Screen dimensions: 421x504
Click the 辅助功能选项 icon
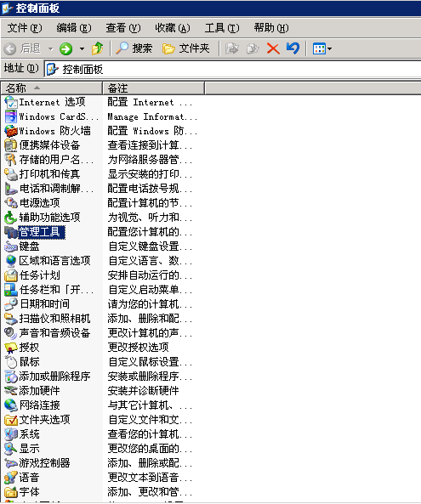[10, 218]
